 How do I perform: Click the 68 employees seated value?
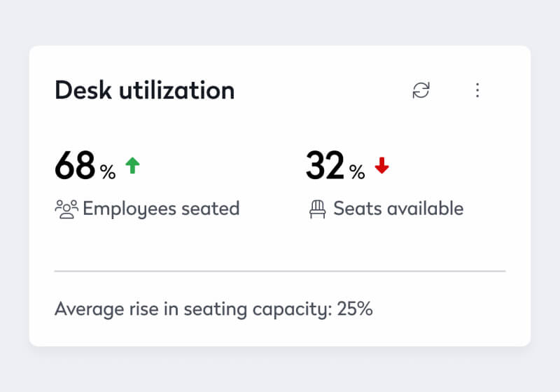coord(74,166)
